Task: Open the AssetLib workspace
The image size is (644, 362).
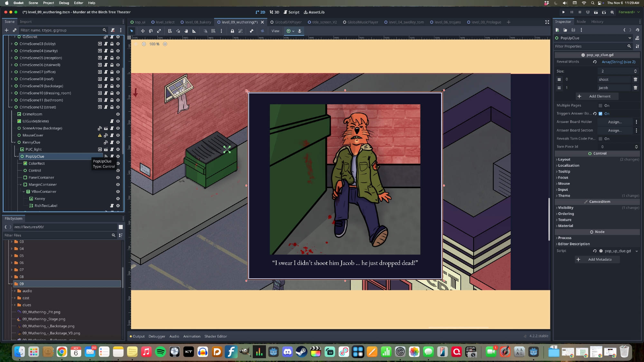Action: point(314,12)
